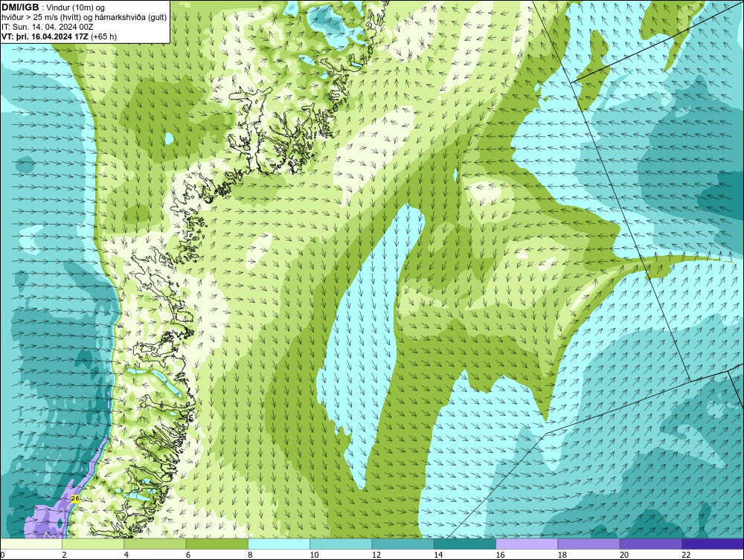Select the 6-8 m/s dark green swatch
The width and height of the screenshot is (744, 560).
(x=217, y=544)
